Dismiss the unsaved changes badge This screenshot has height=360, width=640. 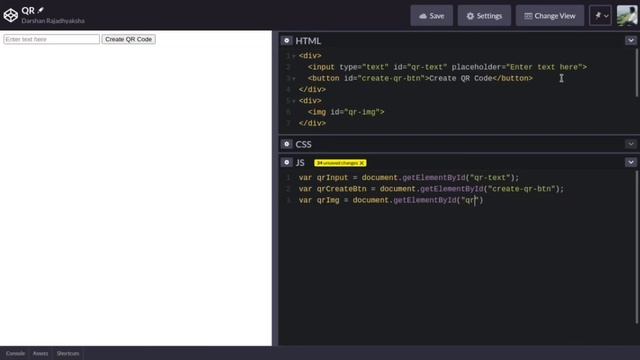pyautogui.click(x=362, y=163)
